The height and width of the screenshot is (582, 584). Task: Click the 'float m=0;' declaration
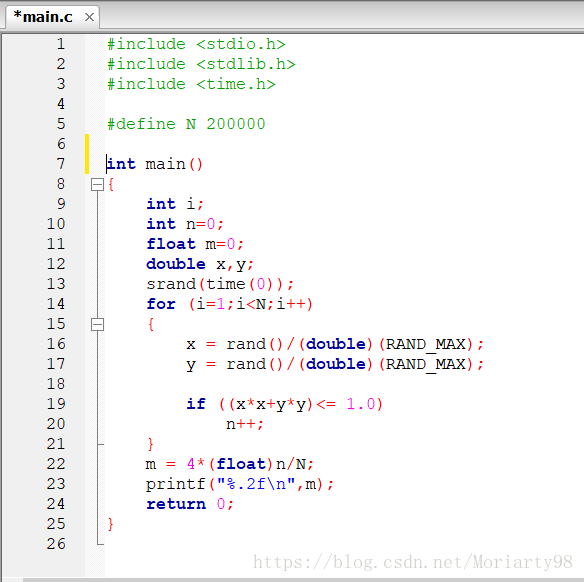195,244
